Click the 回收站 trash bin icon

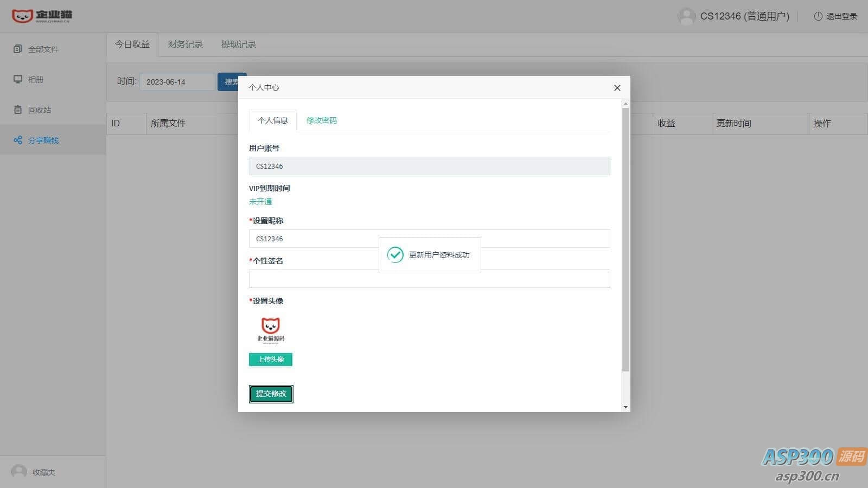tap(18, 110)
